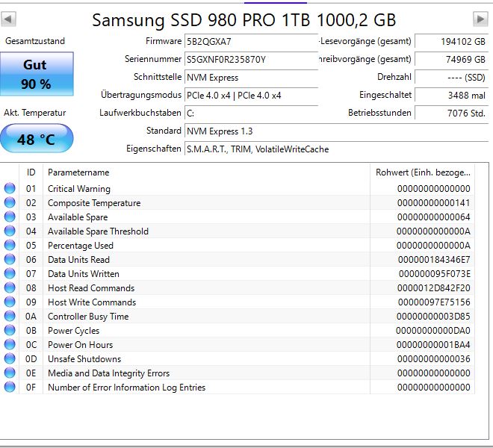This screenshot has height=448, width=493.
Task: Click the status orb for Data Units Read
Action: (10, 259)
